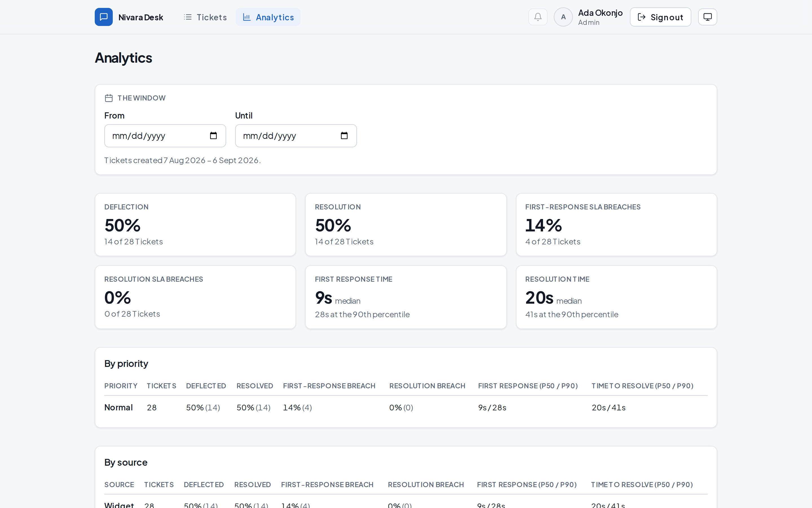Click the Nivara Desk chat logo icon
The image size is (812, 508).
pyautogui.click(x=104, y=17)
